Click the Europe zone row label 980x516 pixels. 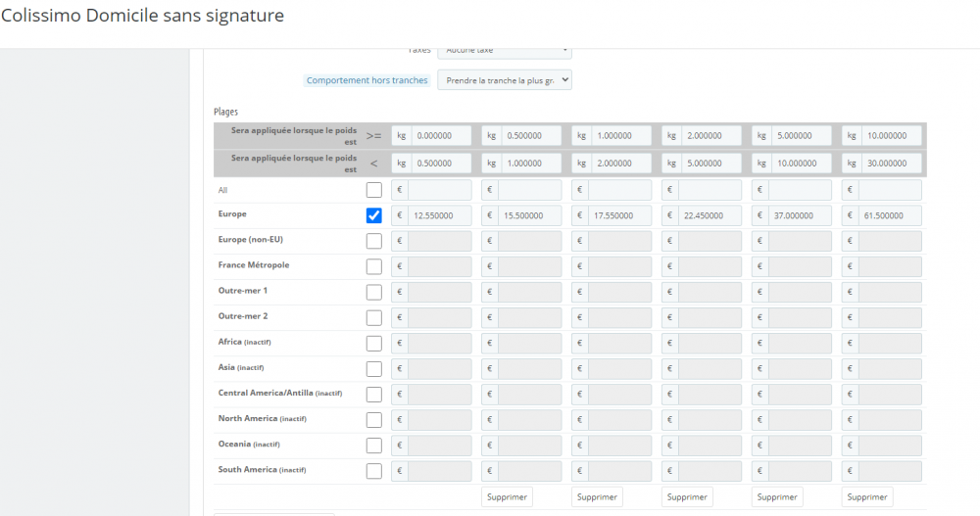coord(232,213)
